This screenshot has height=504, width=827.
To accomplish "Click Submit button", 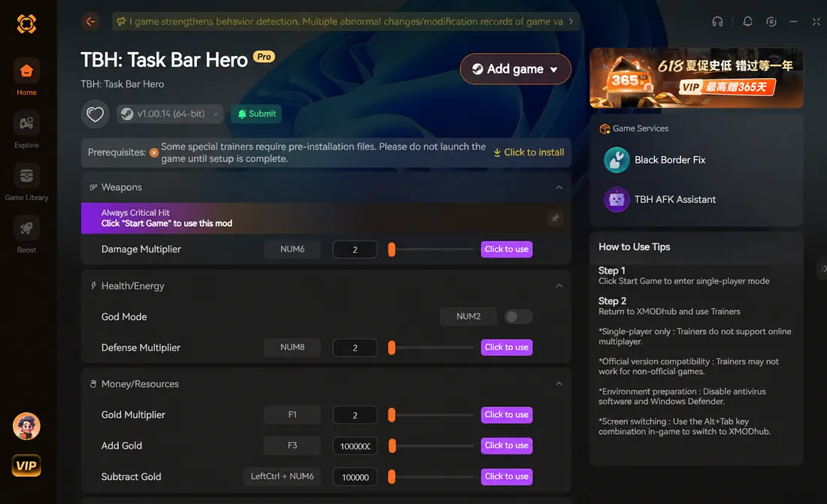I will (x=256, y=114).
